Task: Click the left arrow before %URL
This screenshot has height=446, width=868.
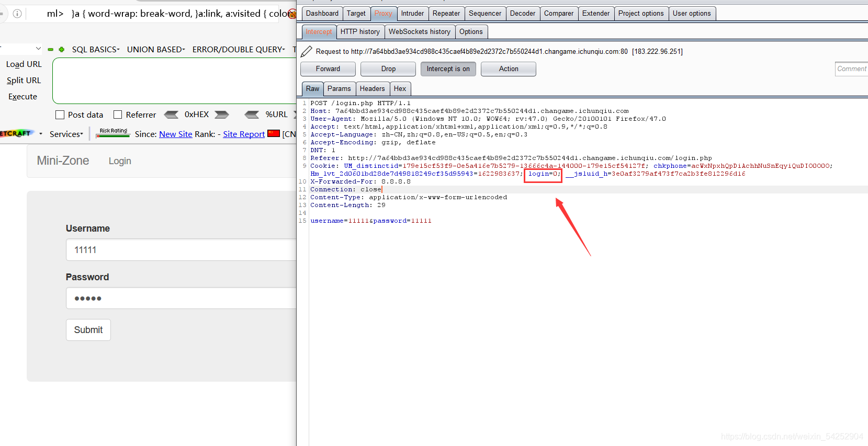Action: 252,115
